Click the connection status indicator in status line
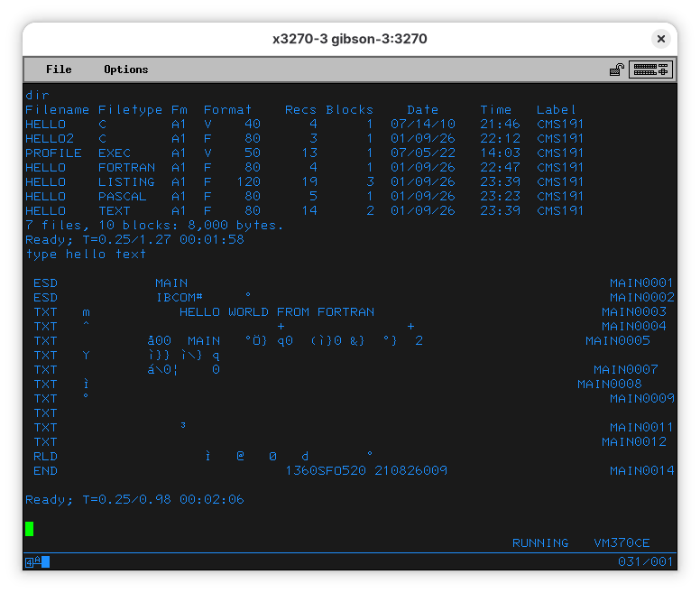700x593 pixels. 37,562
